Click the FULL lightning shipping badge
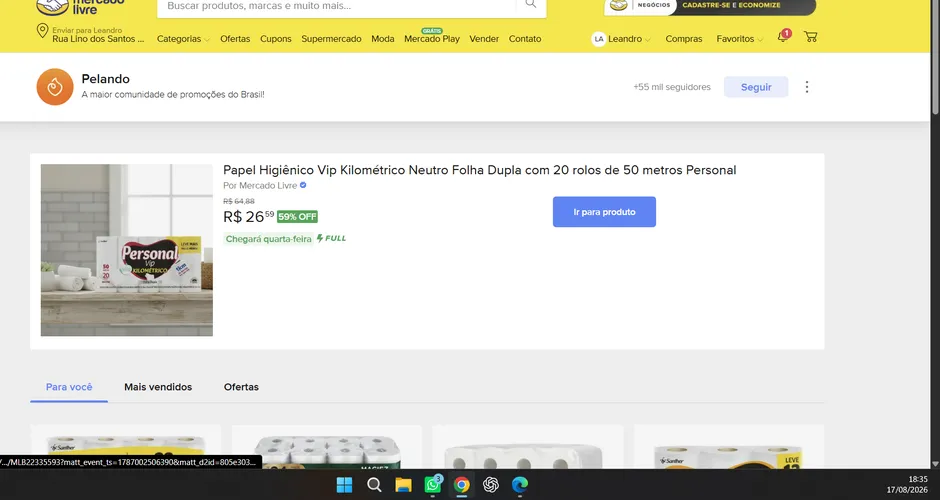 332,238
